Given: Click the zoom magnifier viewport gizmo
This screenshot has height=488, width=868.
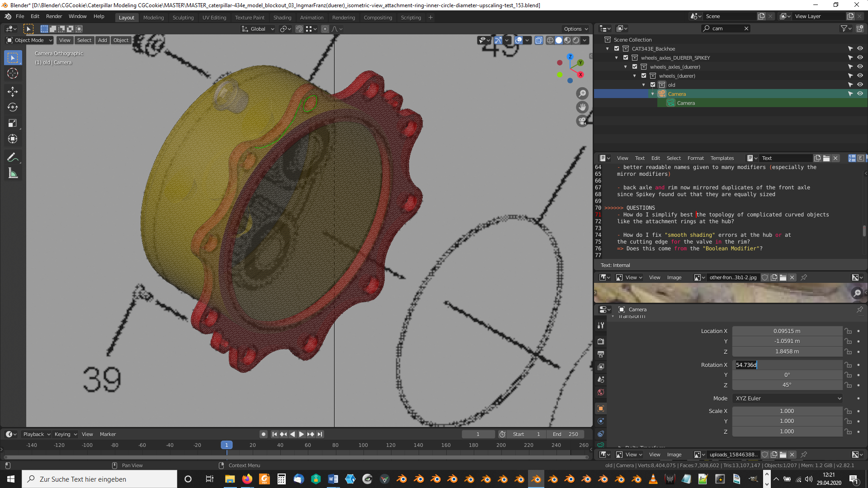Looking at the screenshot, I should pos(582,94).
